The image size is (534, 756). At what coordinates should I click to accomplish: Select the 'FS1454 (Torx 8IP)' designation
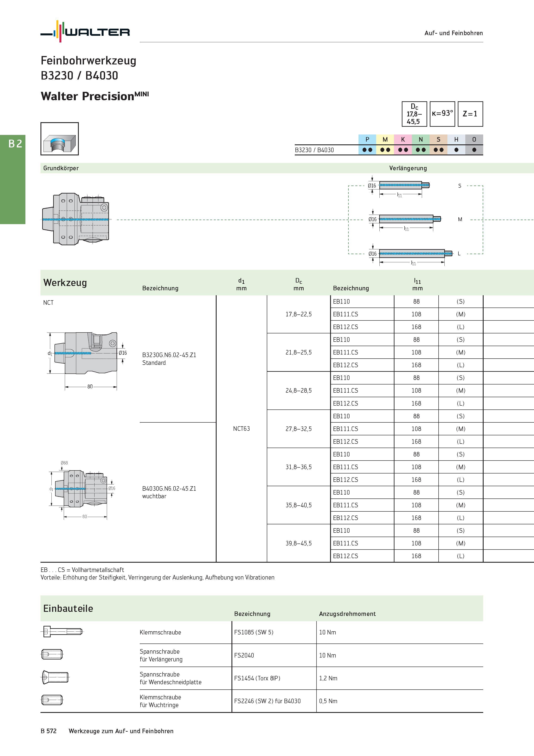click(257, 678)
